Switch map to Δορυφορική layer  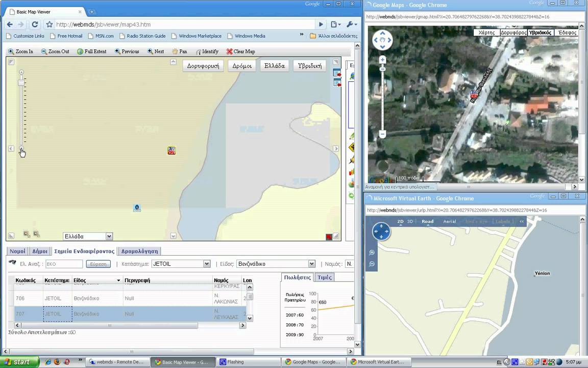[203, 66]
